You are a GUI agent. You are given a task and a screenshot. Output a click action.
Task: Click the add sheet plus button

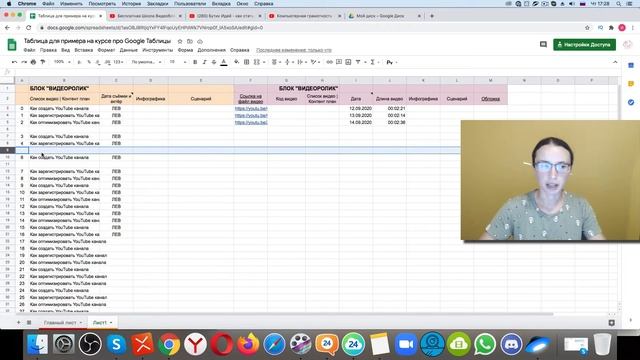pyautogui.click(x=18, y=322)
